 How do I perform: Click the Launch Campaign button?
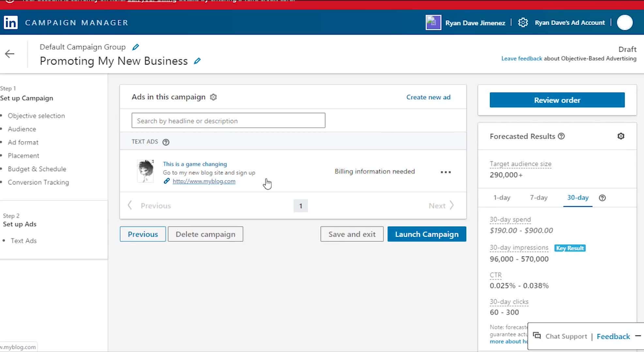(427, 234)
